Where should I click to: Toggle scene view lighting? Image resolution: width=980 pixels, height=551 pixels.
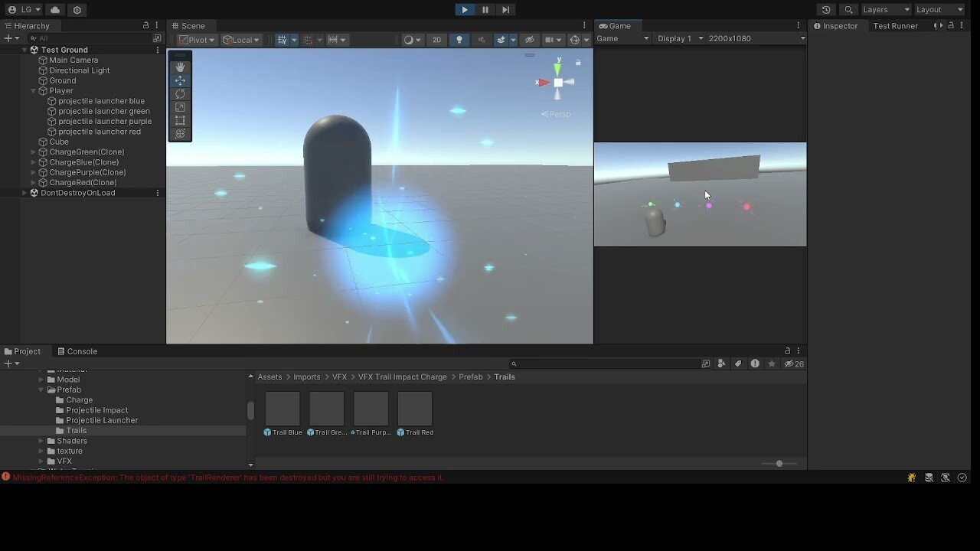click(x=459, y=39)
